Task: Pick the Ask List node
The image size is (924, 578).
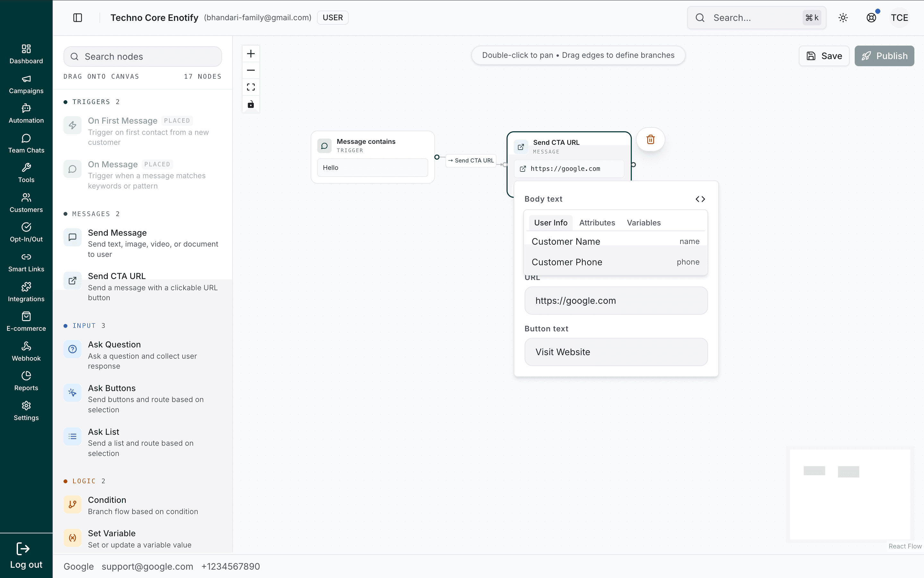Action: (x=142, y=442)
